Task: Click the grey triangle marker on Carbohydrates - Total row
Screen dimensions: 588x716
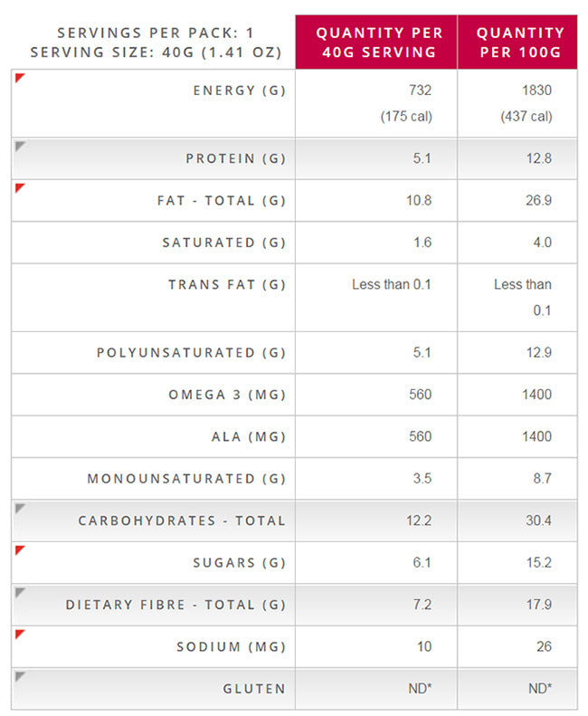Action: 20,508
